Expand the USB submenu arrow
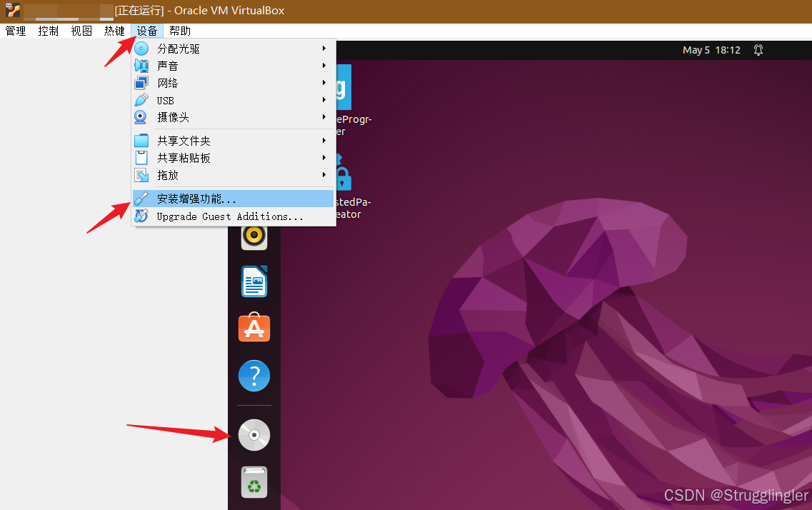 (x=324, y=99)
